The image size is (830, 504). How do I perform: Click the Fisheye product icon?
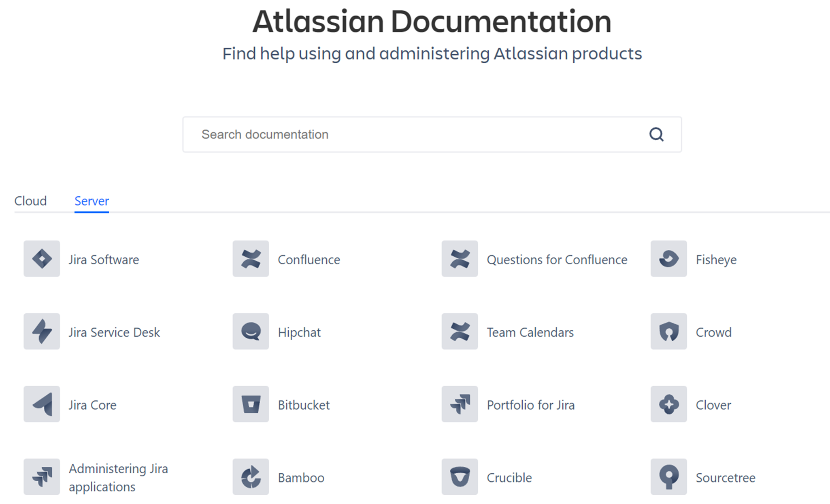(x=668, y=259)
